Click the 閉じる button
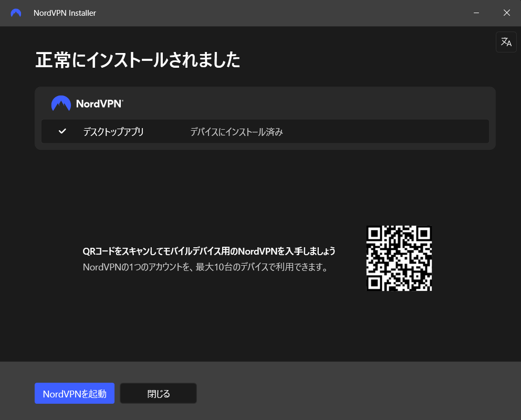This screenshot has height=420, width=521. (158, 393)
